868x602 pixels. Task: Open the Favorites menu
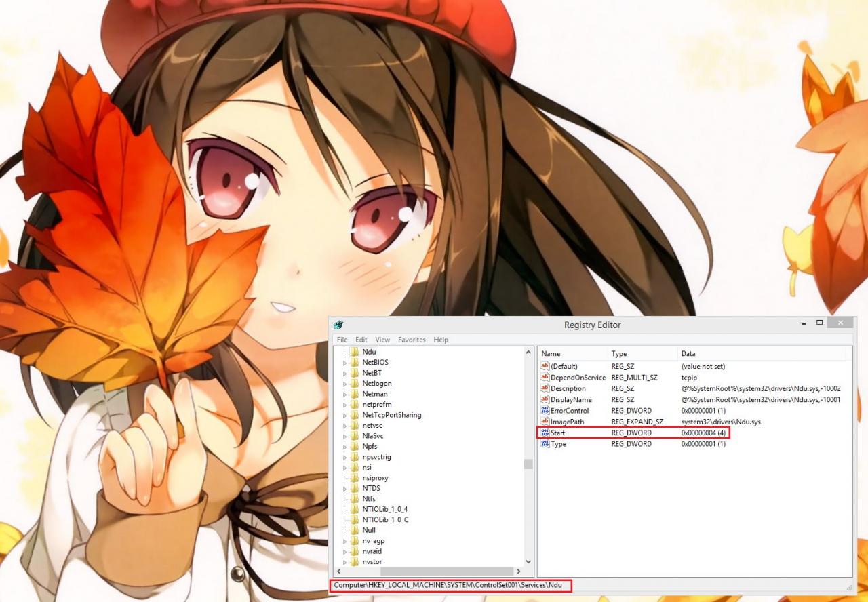(412, 340)
